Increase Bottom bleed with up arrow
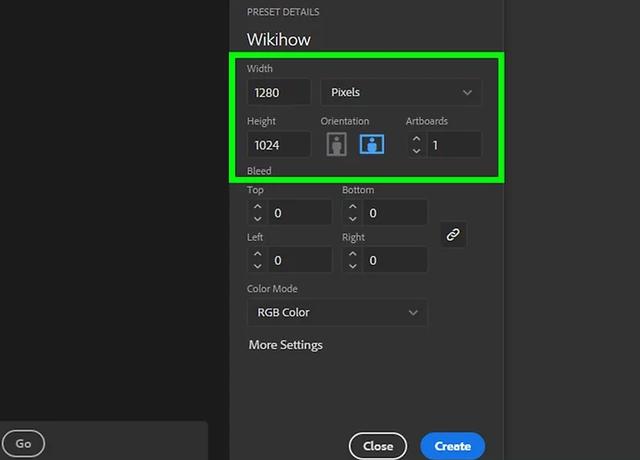This screenshot has width=640, height=460. pos(353,207)
